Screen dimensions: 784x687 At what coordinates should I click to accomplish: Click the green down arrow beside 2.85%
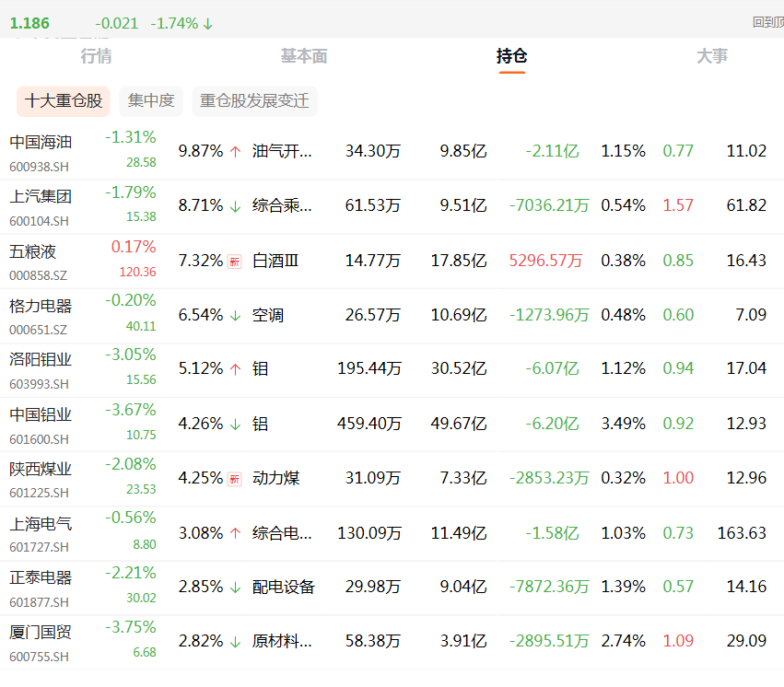click(x=236, y=587)
